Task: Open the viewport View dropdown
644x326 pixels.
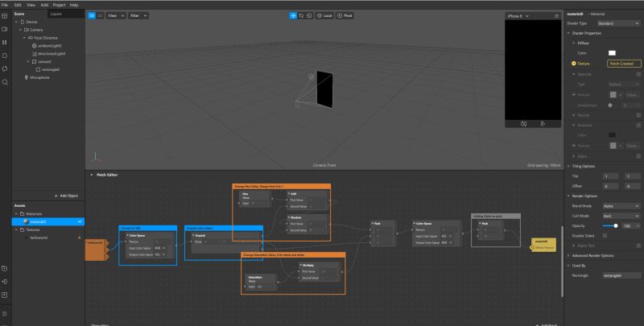Action: pyautogui.click(x=116, y=15)
